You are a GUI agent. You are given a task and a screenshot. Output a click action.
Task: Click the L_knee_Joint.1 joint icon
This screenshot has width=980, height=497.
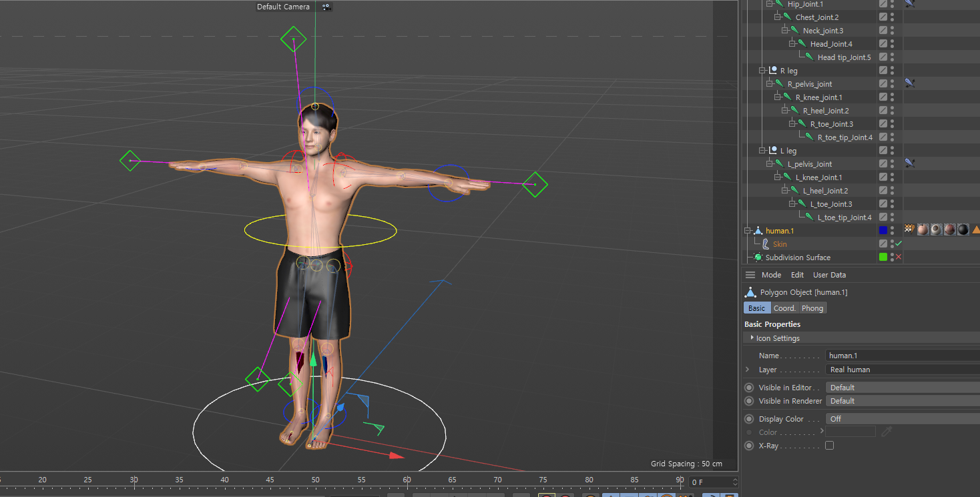coord(788,177)
